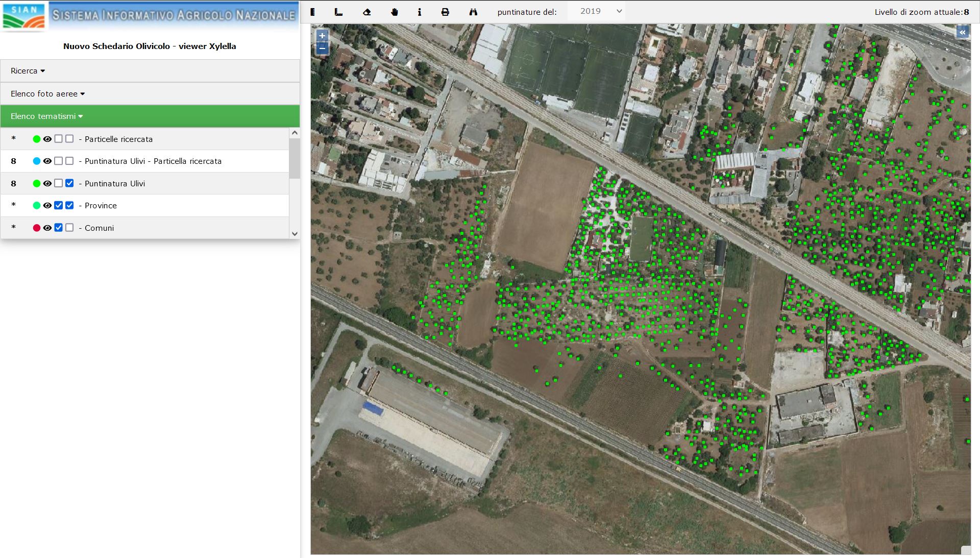The width and height of the screenshot is (980, 558).
Task: Open the binoculars search tool
Action: point(473,12)
